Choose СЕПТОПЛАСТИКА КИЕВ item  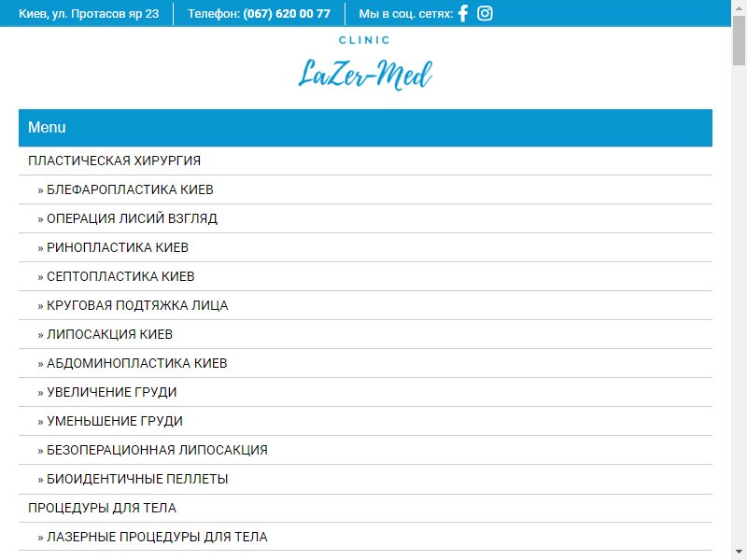[365, 276]
